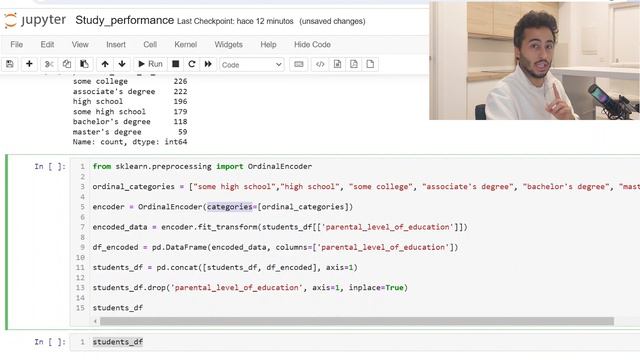This screenshot has width=640, height=360.
Task: Click the encoder.fit_transform line
Action: (x=280, y=227)
